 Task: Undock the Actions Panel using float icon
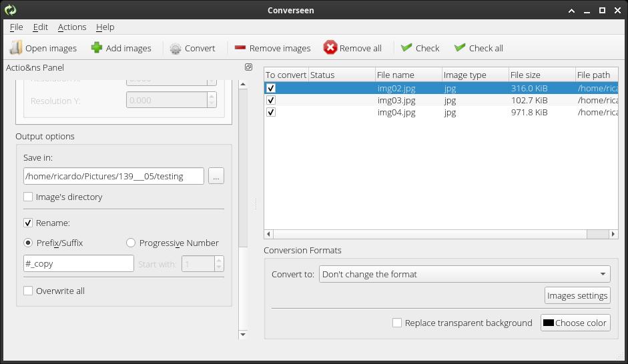(248, 67)
